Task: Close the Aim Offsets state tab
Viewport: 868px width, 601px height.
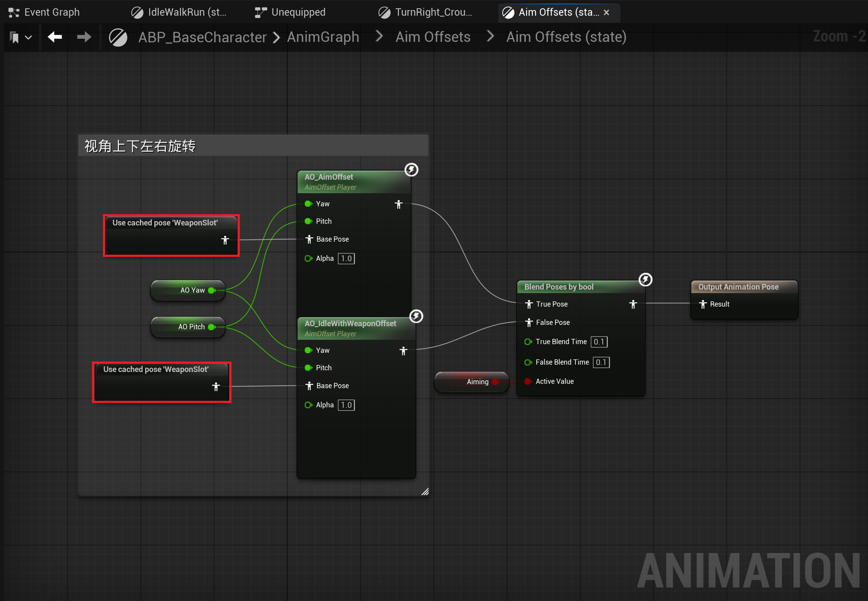Action: point(606,13)
